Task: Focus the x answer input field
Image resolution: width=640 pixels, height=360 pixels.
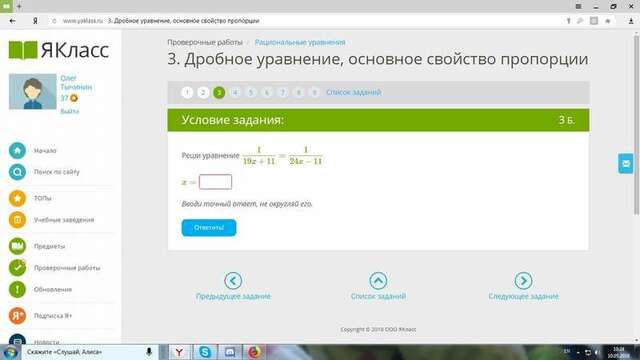Action: pos(216,182)
